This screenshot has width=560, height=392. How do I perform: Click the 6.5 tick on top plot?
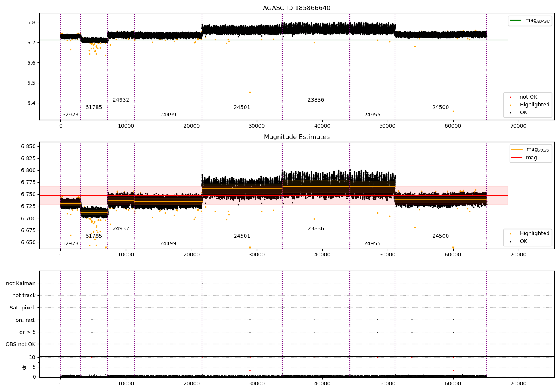(31, 83)
